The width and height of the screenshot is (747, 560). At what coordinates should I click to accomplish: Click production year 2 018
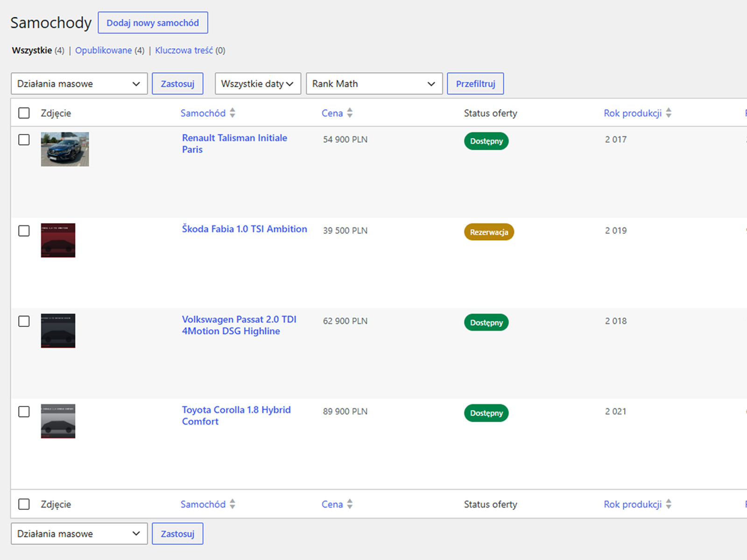pyautogui.click(x=616, y=321)
